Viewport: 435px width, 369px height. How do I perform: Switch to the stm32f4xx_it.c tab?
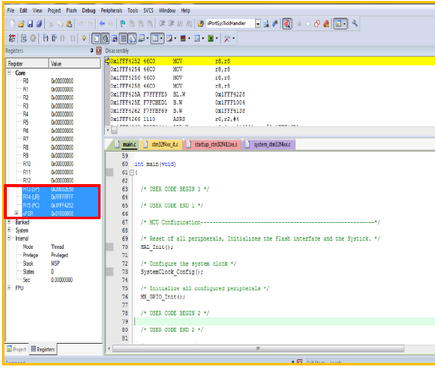[x=162, y=144]
